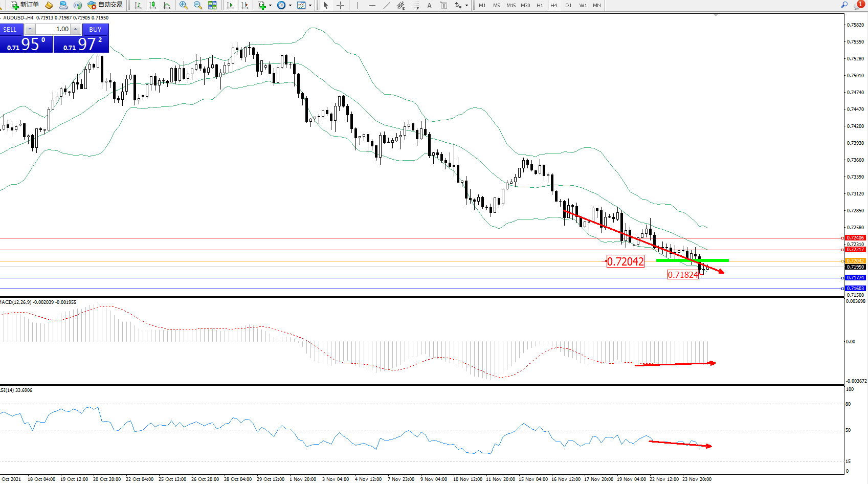Toggle auto trading (自动交易) button
Image resolution: width=868 pixels, height=484 pixels.
click(105, 5)
